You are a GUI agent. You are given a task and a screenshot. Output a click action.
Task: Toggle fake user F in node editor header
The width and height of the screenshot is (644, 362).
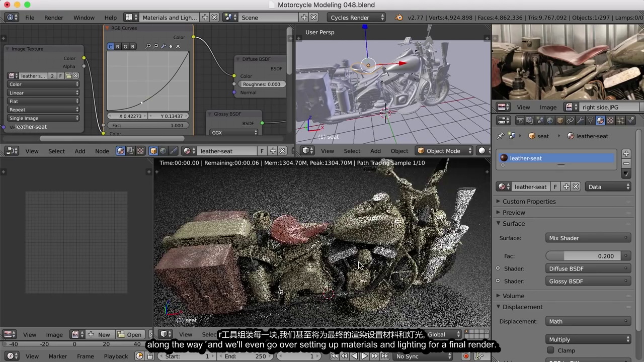click(262, 151)
